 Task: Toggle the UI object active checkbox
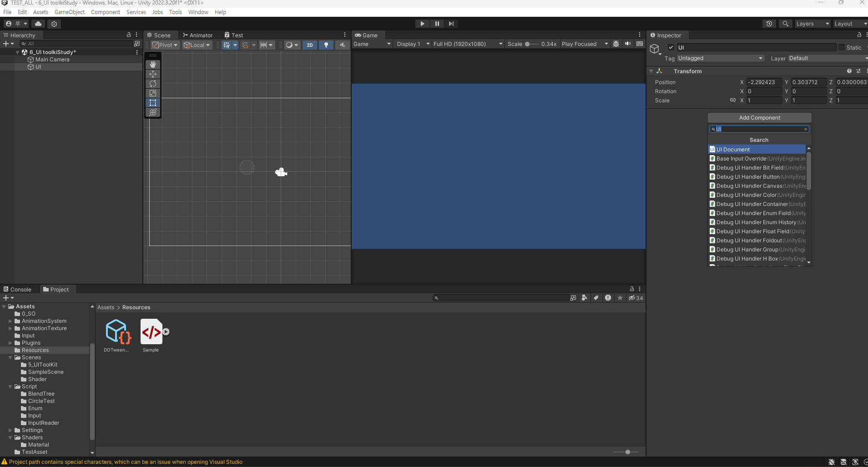[671, 47]
